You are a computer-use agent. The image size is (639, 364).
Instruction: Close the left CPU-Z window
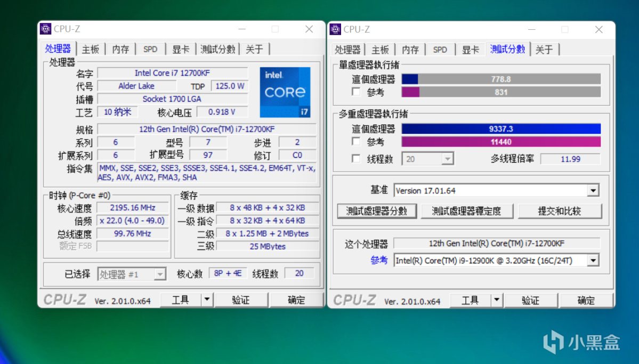309,29
